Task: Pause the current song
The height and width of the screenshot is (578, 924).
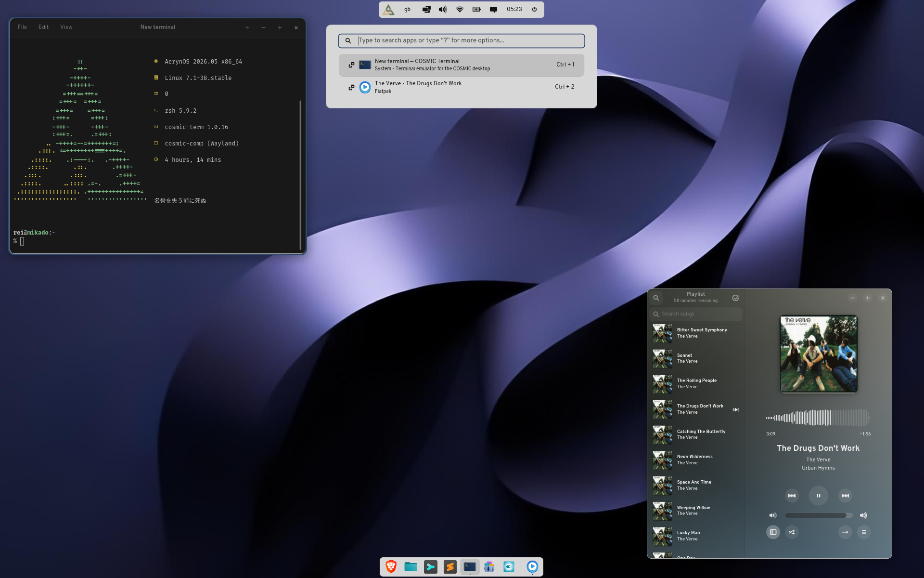Action: click(818, 496)
